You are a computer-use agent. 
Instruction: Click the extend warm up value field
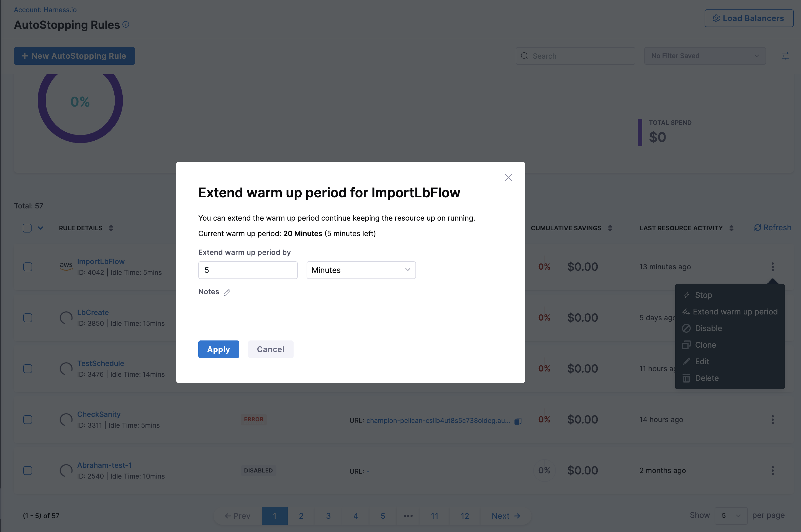click(x=248, y=270)
